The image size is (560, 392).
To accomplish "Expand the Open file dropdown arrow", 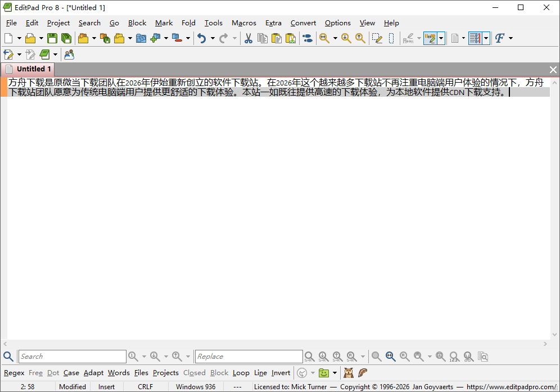I will [41, 38].
